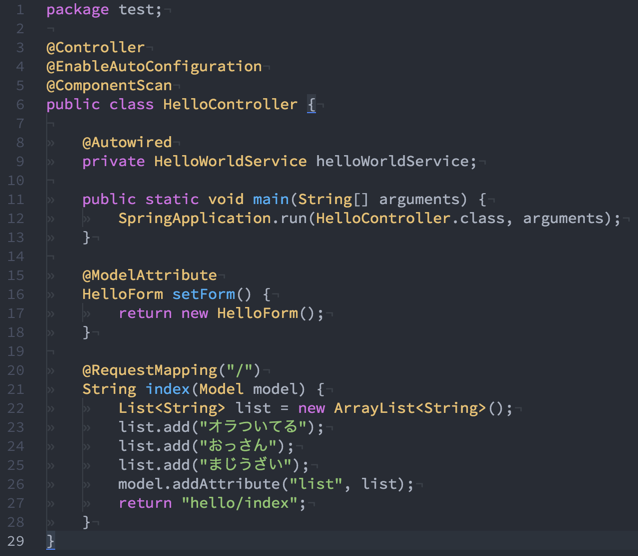The width and height of the screenshot is (638, 556).
Task: Click the HelloWorldService type on line 9
Action: click(x=230, y=162)
